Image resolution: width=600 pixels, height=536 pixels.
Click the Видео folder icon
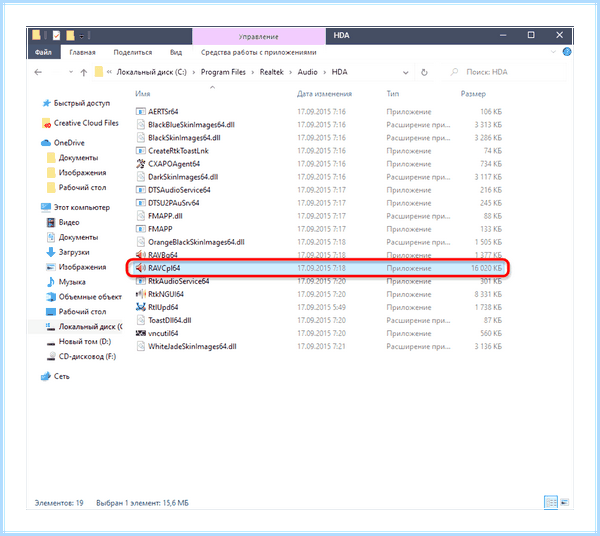(x=51, y=222)
